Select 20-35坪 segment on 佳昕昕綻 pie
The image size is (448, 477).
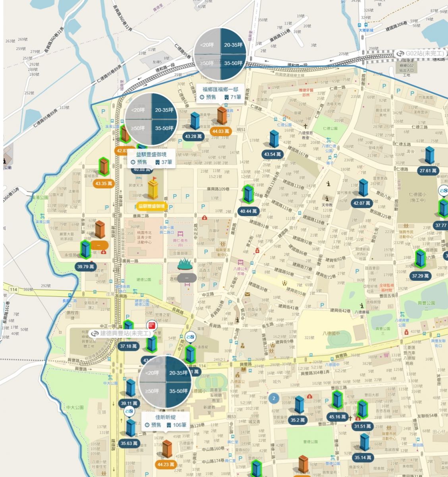tap(178, 372)
